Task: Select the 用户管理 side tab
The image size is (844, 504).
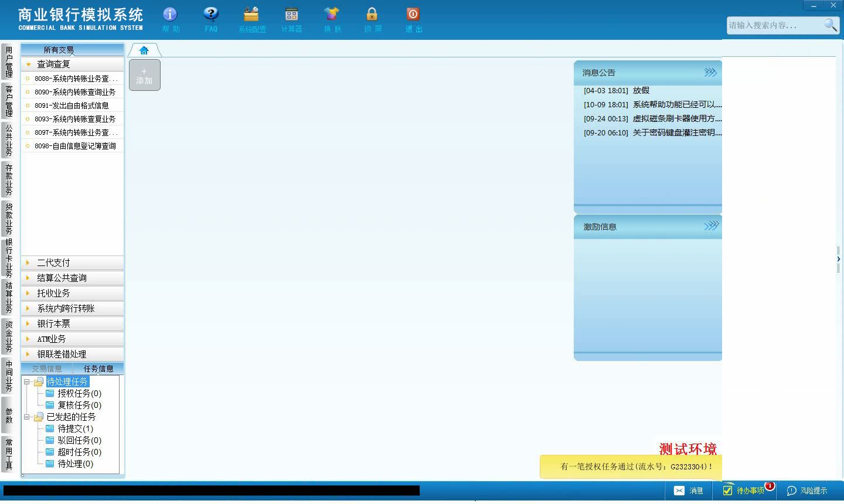Action: tap(8, 62)
